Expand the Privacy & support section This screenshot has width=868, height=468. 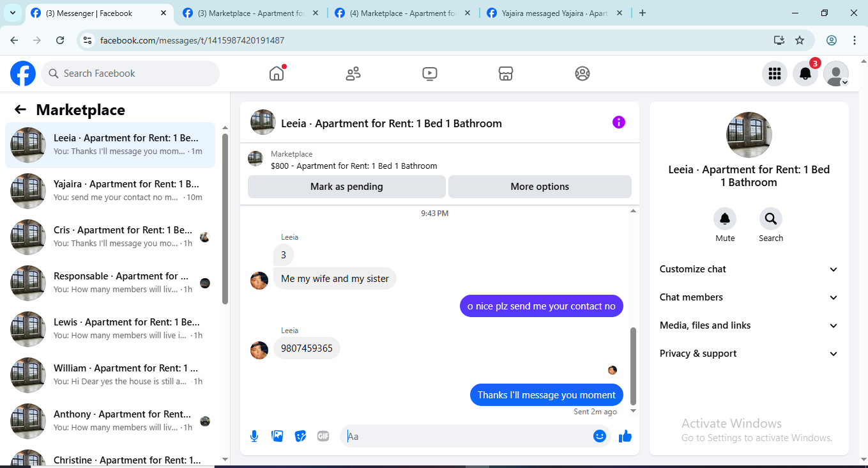pyautogui.click(x=749, y=354)
